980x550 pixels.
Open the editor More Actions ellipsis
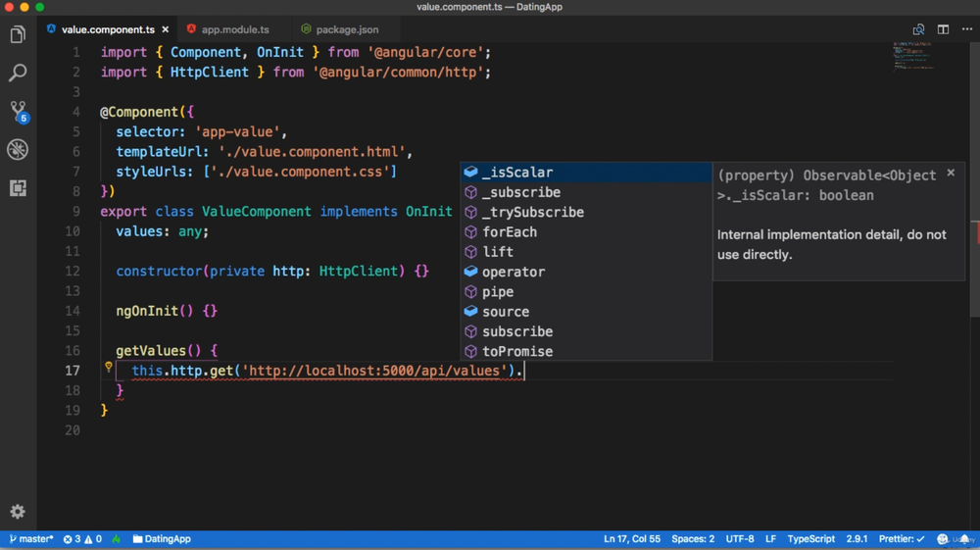[967, 29]
